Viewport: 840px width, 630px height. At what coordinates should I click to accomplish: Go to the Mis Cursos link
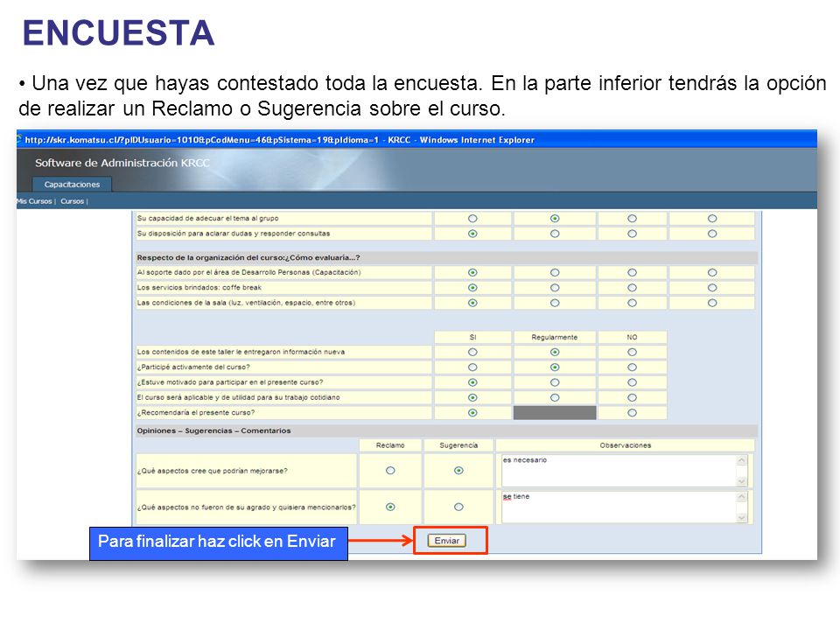tap(34, 201)
